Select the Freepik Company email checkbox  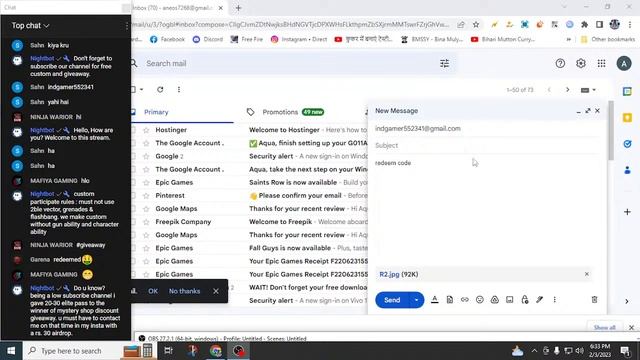[x=133, y=222]
